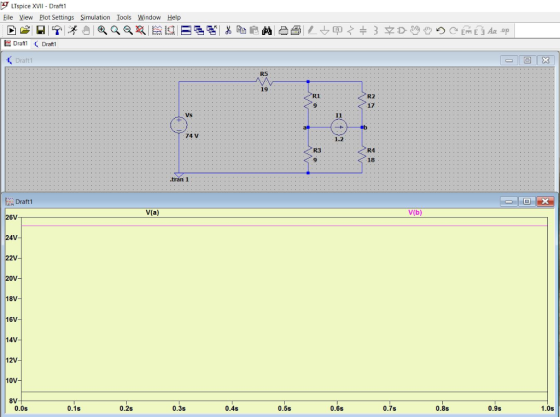Open Component chooser gate icon

[402, 31]
